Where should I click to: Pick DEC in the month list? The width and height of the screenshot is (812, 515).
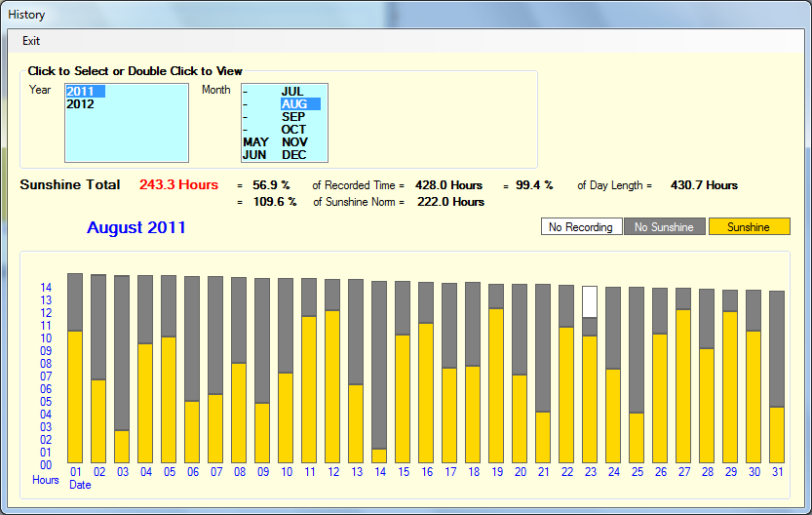point(294,155)
